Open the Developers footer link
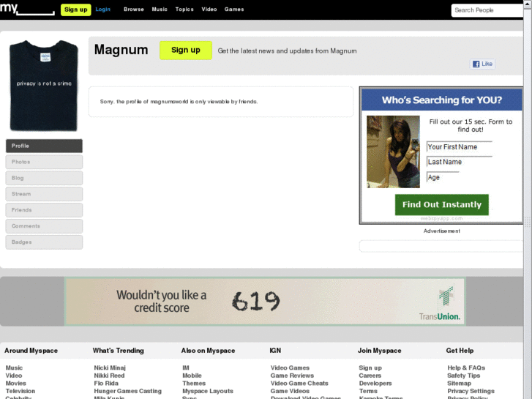The image size is (532, 399). pos(375,384)
